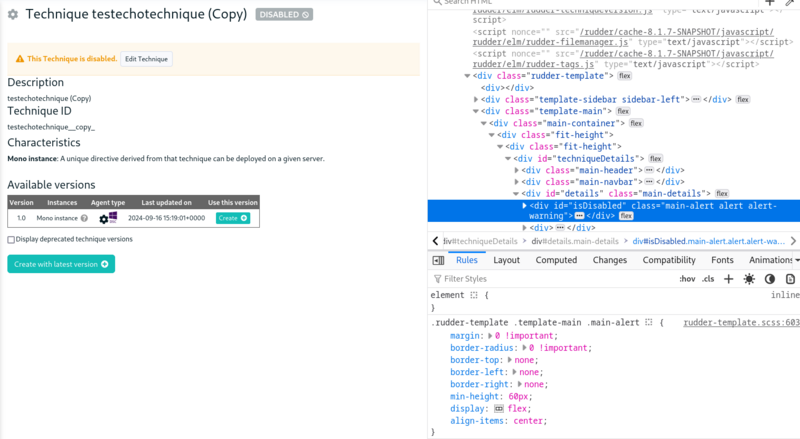Toggle print media simulation icon
This screenshot has height=439, width=800.
click(x=790, y=279)
